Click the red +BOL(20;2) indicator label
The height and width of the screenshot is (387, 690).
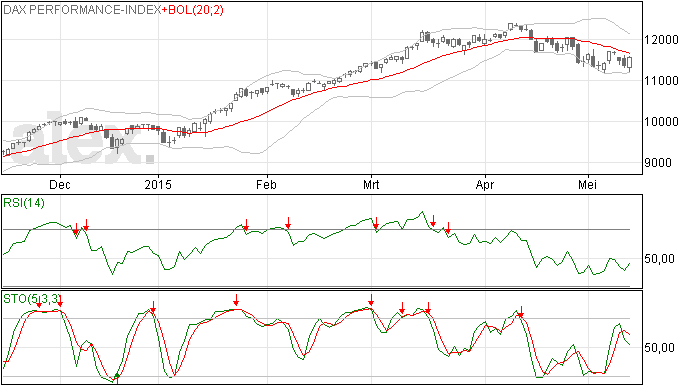193,10
